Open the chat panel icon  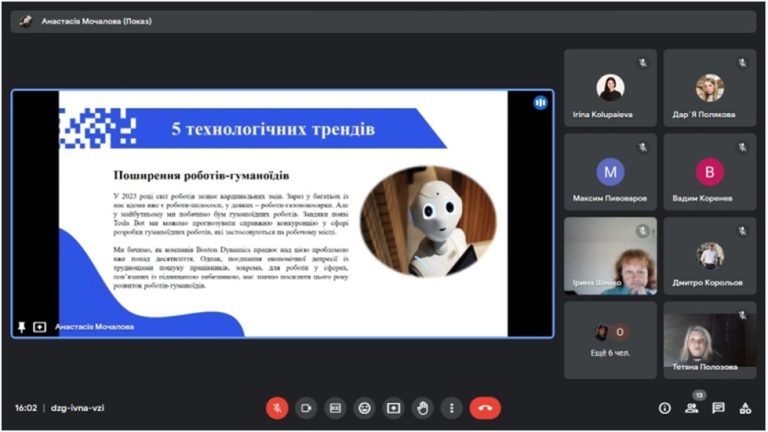point(719,408)
